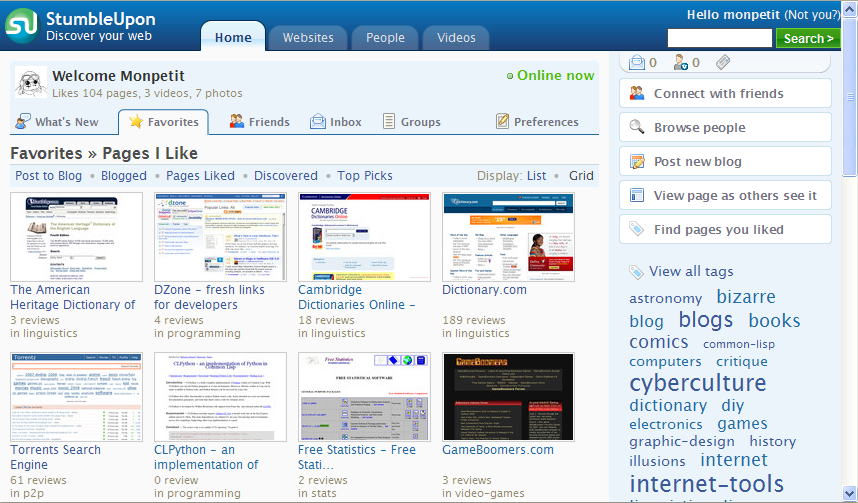Open 189 reviews for Dictionary.com

coord(474,320)
